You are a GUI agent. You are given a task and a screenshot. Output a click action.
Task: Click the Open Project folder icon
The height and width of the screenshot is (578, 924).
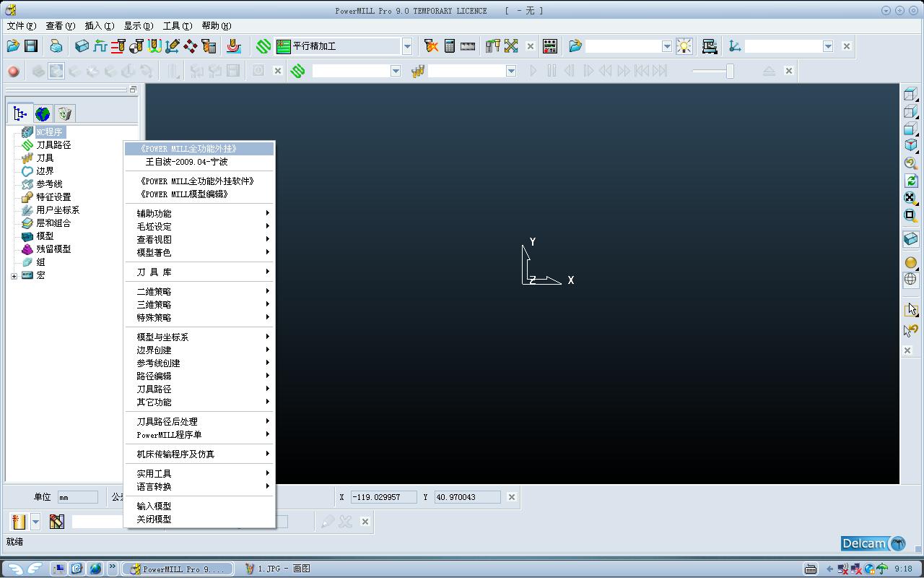(13, 46)
